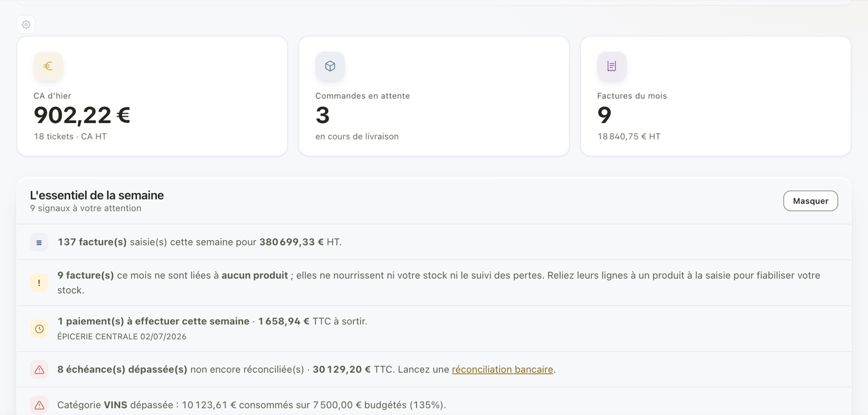
Task: Select the 902,22 € revenue value
Action: tap(82, 115)
